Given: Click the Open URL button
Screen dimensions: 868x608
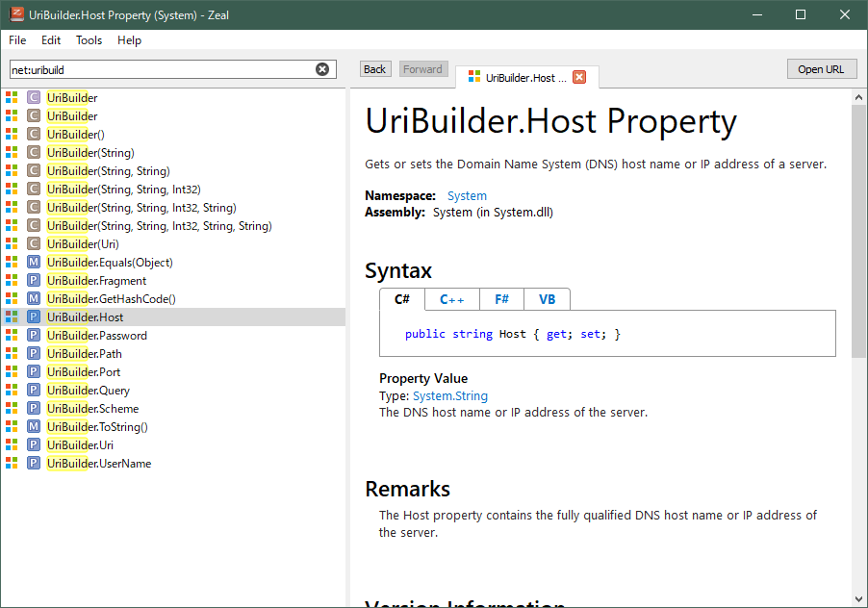Looking at the screenshot, I should point(821,68).
